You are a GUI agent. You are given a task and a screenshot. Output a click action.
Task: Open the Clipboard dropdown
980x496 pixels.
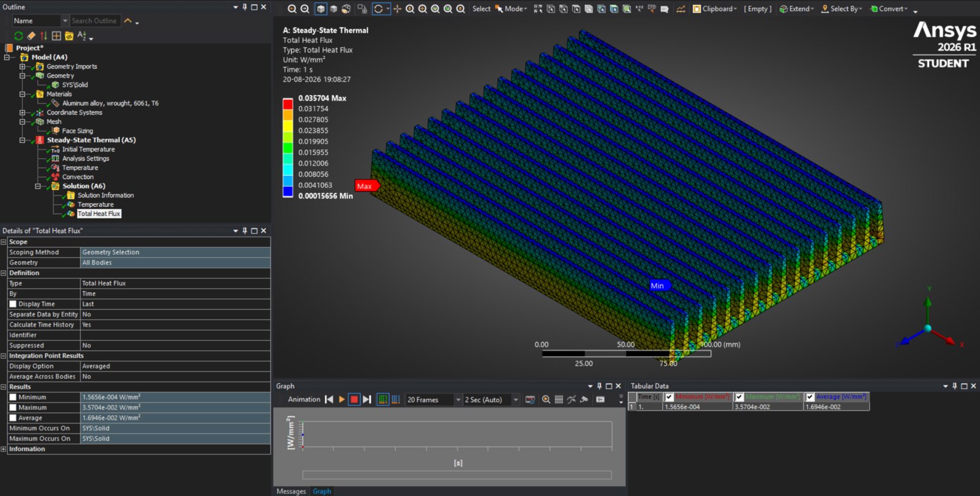pyautogui.click(x=715, y=9)
